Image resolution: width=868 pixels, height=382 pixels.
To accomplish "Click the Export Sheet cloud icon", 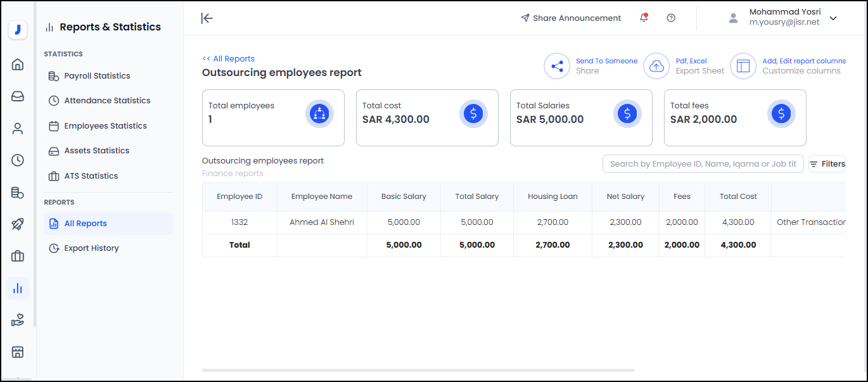I will (x=656, y=66).
